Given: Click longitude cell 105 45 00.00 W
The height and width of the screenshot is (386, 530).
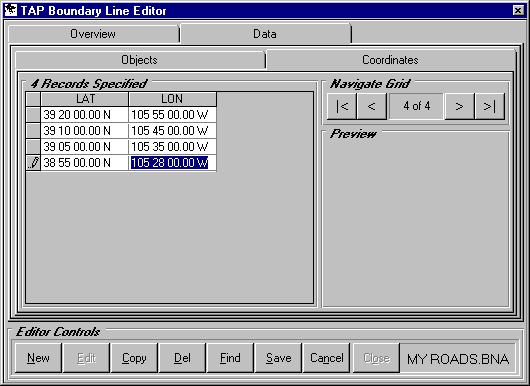Looking at the screenshot, I should point(172,130).
